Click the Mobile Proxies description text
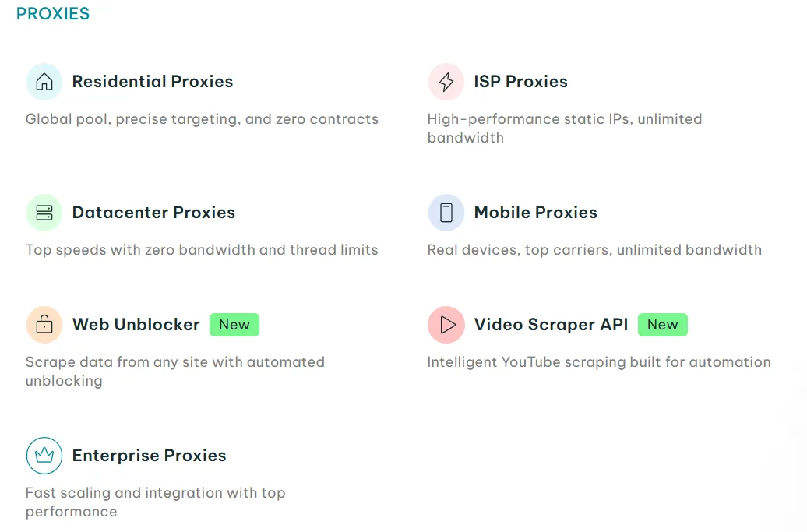Screen dimensions: 807x532 [594, 249]
